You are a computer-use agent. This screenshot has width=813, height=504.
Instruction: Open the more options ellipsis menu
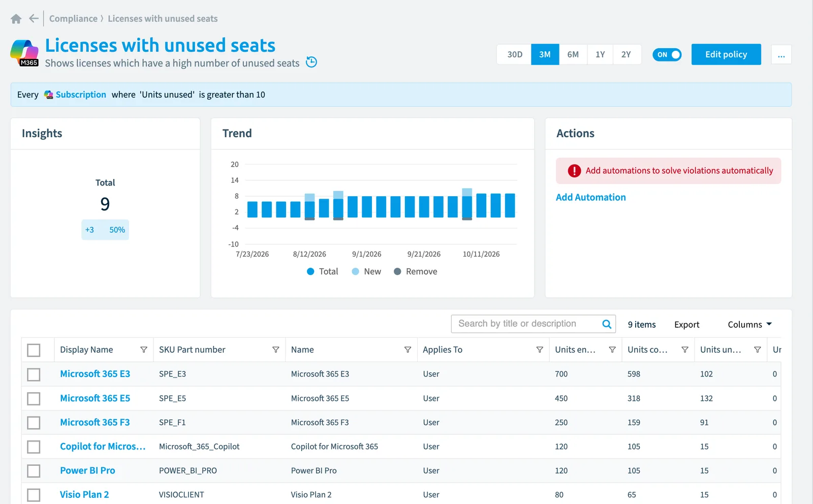click(781, 54)
